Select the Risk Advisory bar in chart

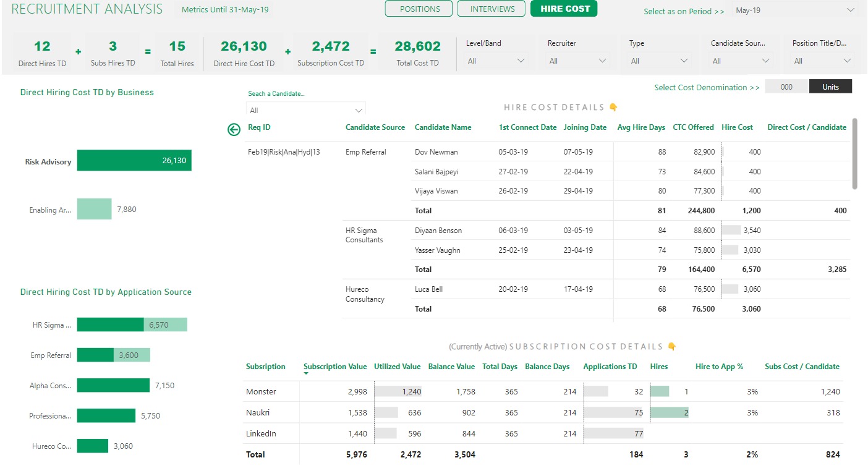[134, 161]
